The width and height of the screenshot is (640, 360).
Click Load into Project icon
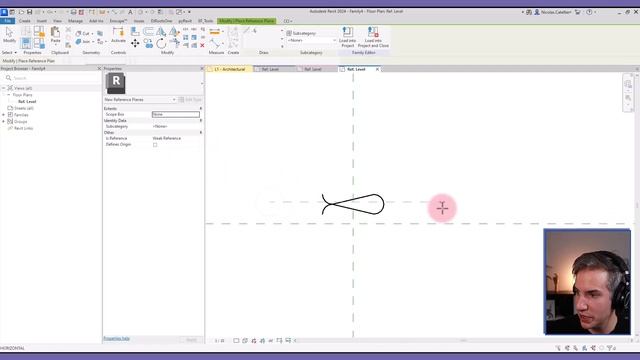[347, 32]
